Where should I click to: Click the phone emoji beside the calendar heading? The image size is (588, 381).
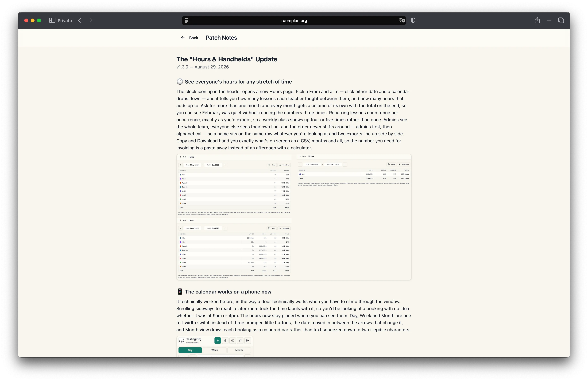coord(180,292)
